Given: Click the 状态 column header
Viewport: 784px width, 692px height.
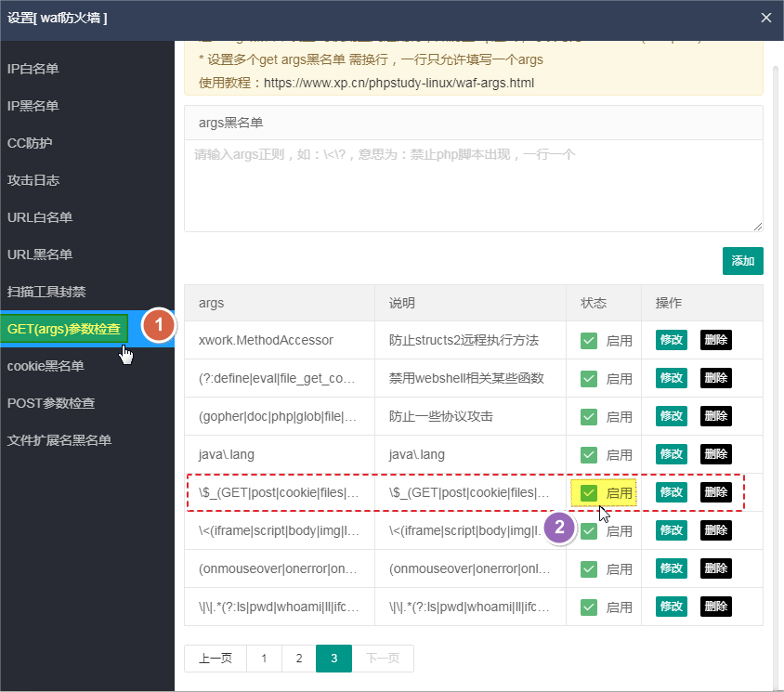Looking at the screenshot, I should pyautogui.click(x=604, y=303).
